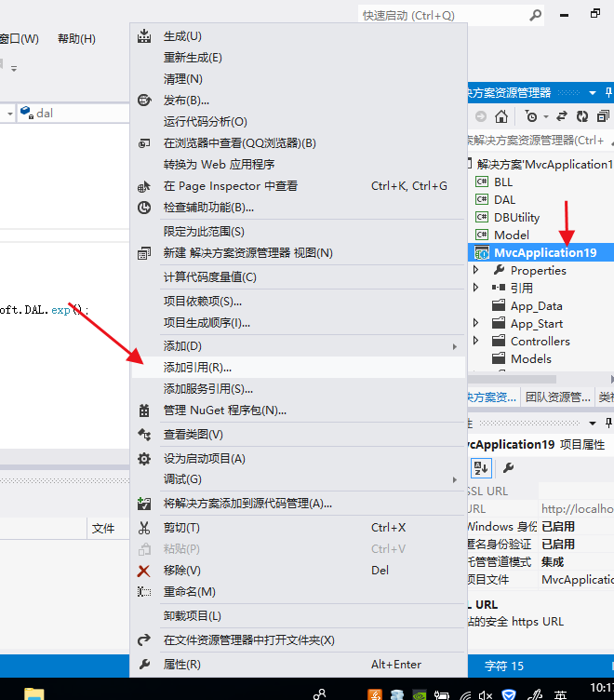The image size is (614, 700).
Task: Click the wrench icon beside 属性(R)
Action: 143,665
